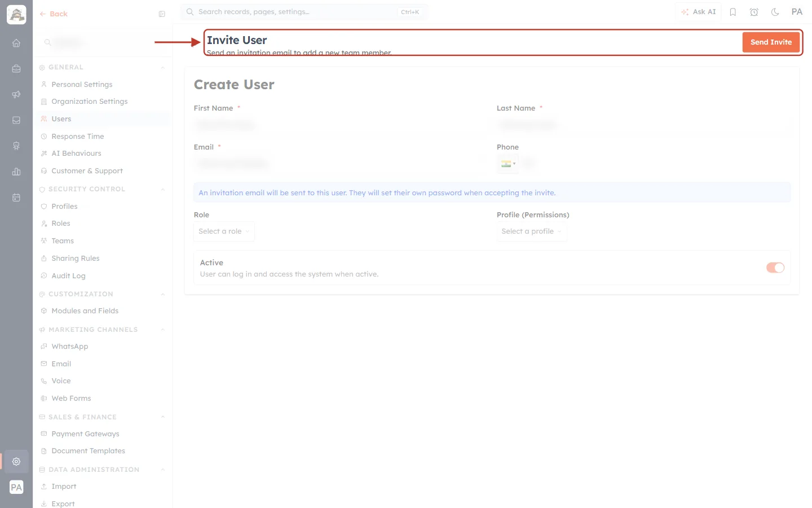This screenshot has width=812, height=508.
Task: Focus the Email input field
Action: 341,164
